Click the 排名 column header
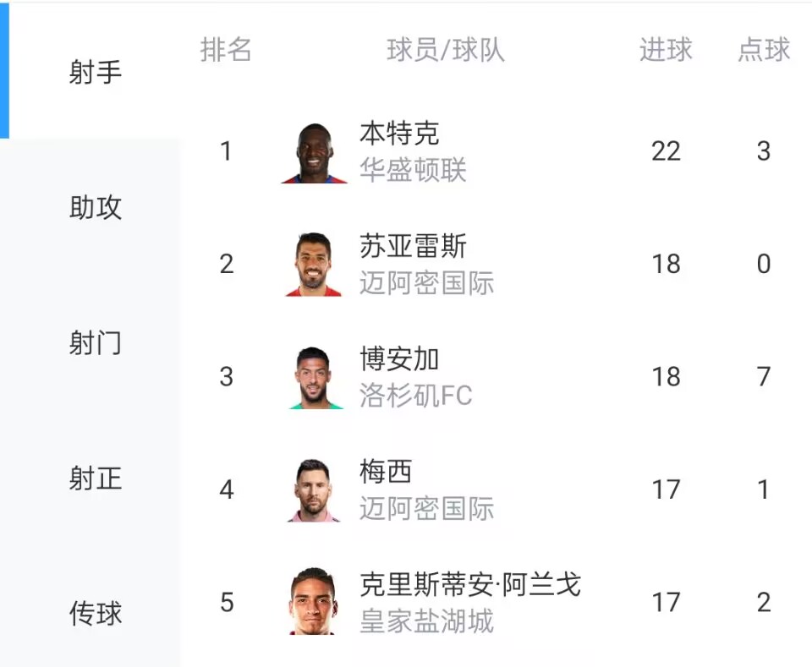Viewport: 812px width, 667px height. click(x=226, y=50)
